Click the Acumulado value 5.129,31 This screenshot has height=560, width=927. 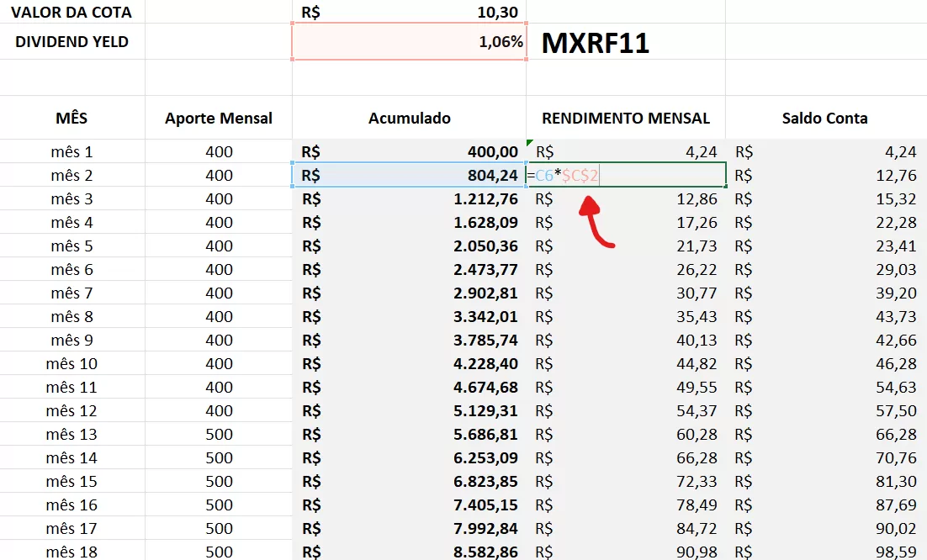(x=410, y=411)
